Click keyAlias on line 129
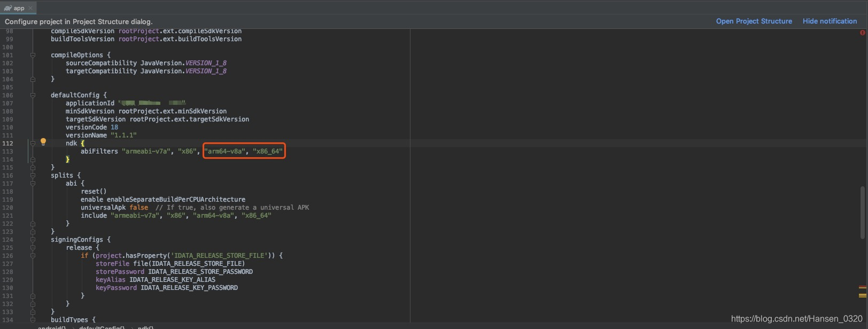 click(x=111, y=280)
